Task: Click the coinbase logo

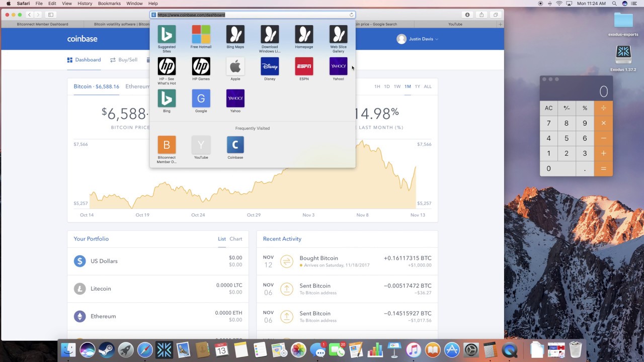Action: [83, 39]
